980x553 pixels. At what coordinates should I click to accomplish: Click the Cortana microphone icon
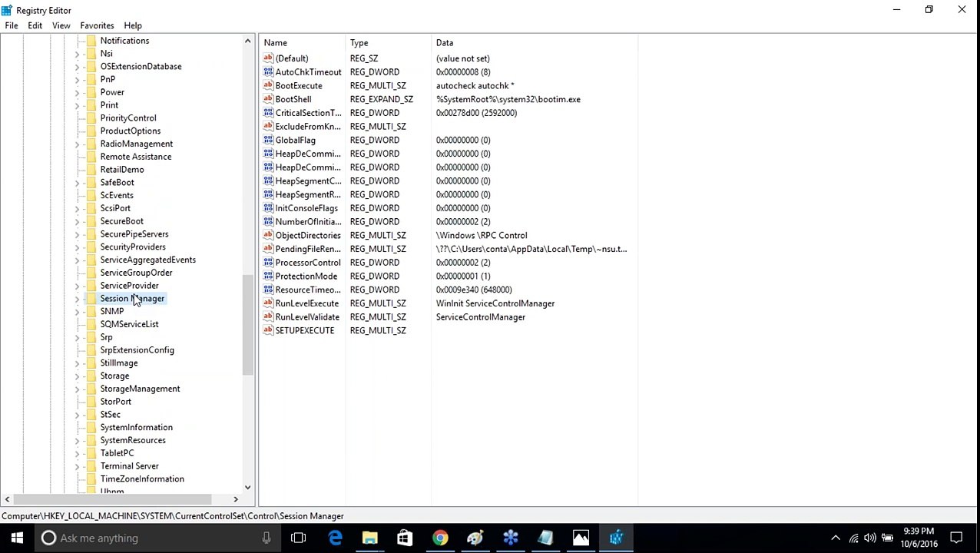(266, 538)
